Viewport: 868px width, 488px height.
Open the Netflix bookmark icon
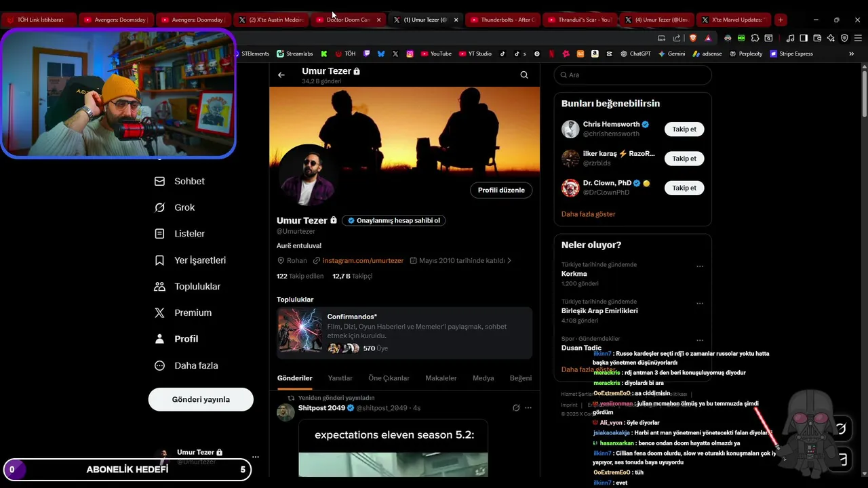point(551,54)
